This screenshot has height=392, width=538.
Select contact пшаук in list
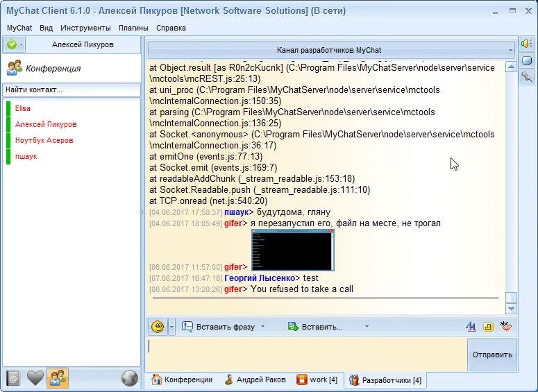[x=26, y=156]
